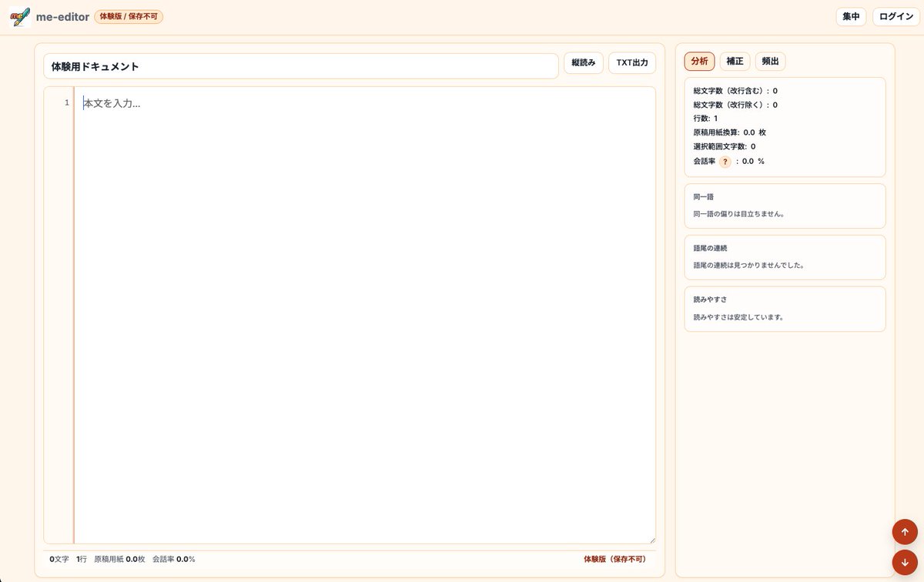Click the 総文字数（改行除く） count line

pos(735,105)
